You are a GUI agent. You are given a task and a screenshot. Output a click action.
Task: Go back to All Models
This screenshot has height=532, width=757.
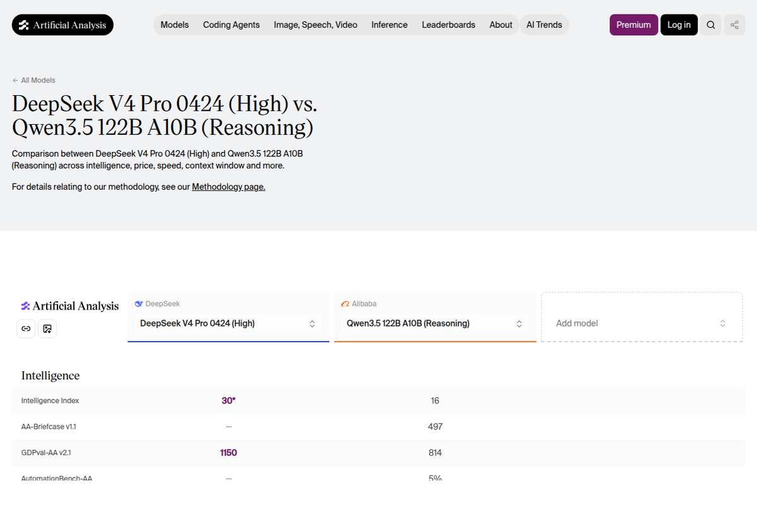pyautogui.click(x=33, y=80)
